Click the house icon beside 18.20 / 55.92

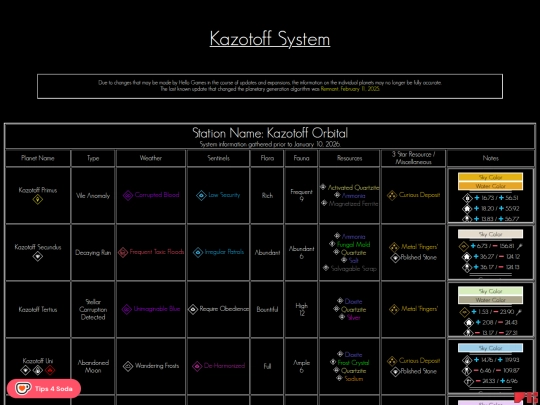point(467,209)
